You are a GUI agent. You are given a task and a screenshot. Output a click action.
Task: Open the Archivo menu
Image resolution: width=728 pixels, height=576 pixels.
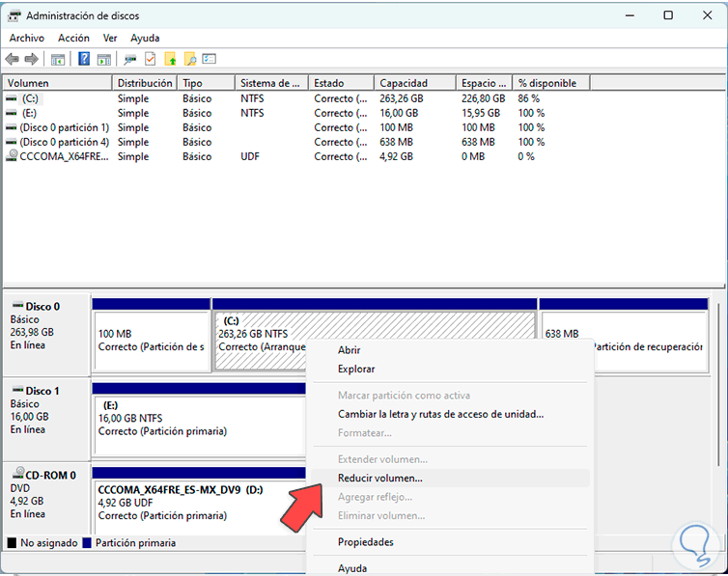pyautogui.click(x=27, y=38)
